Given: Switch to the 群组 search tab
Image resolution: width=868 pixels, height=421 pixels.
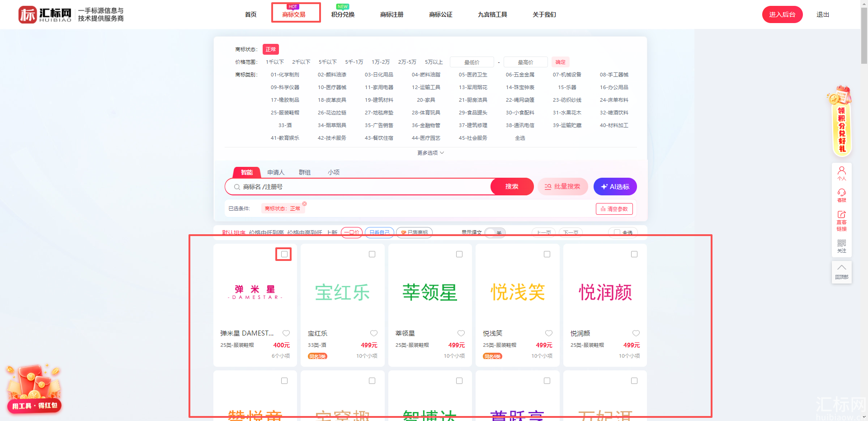Looking at the screenshot, I should [305, 172].
